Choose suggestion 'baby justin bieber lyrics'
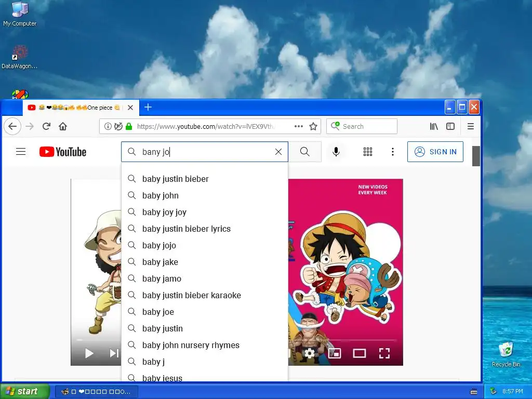This screenshot has width=532, height=399. (x=205, y=229)
